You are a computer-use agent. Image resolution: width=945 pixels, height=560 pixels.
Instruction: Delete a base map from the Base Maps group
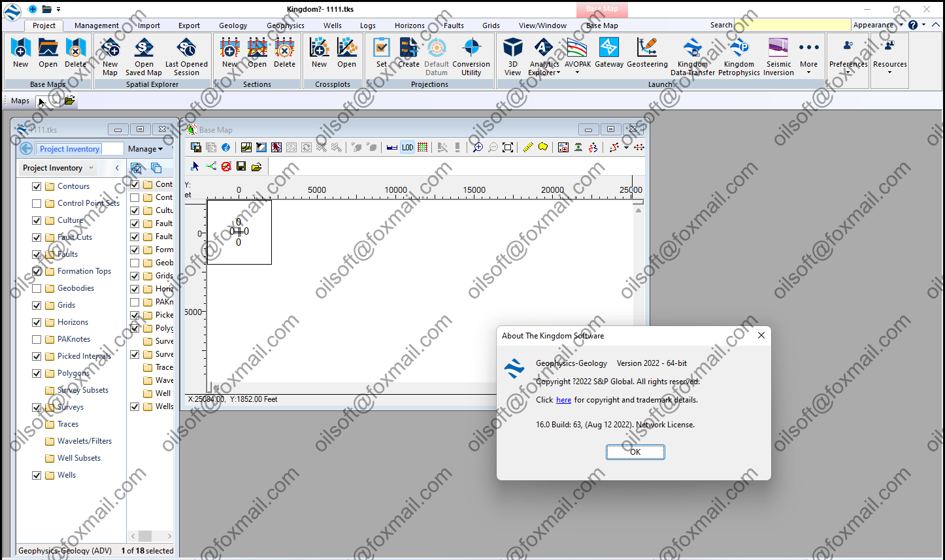coord(75,52)
